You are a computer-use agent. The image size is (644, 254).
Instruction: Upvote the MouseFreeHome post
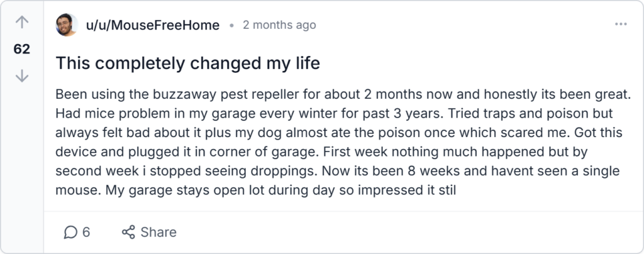22,22
